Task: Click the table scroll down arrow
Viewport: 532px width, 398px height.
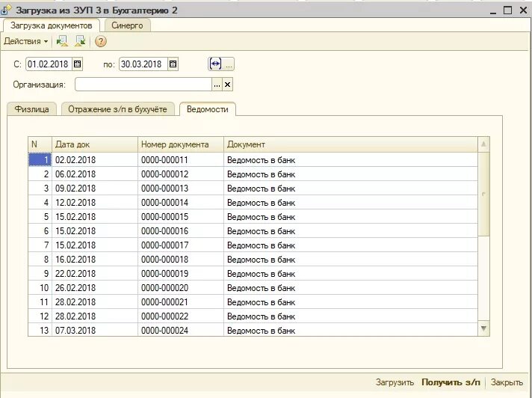Action: (483, 328)
